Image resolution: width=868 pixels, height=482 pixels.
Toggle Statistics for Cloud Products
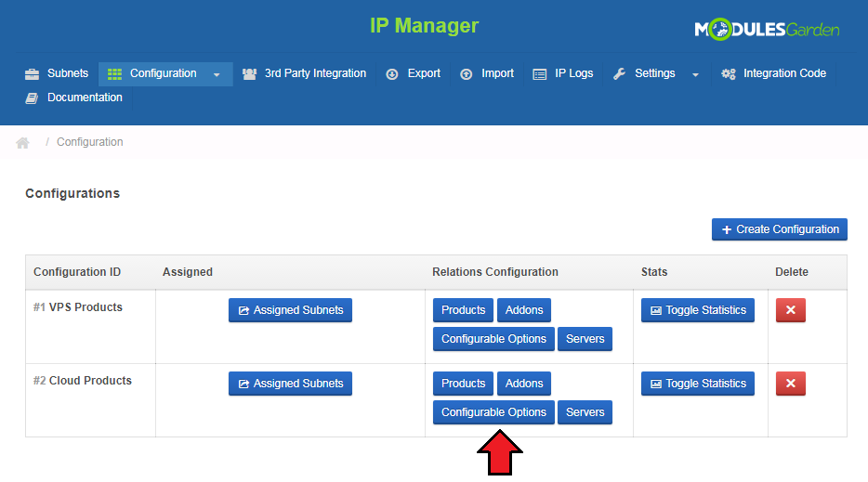coord(698,384)
